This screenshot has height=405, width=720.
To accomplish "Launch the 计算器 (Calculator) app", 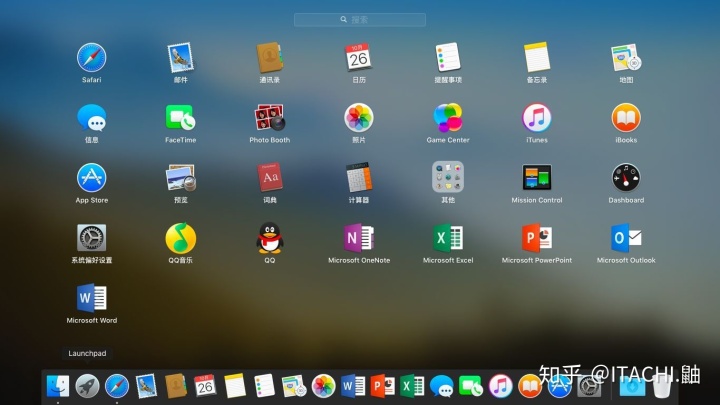I will (x=359, y=178).
